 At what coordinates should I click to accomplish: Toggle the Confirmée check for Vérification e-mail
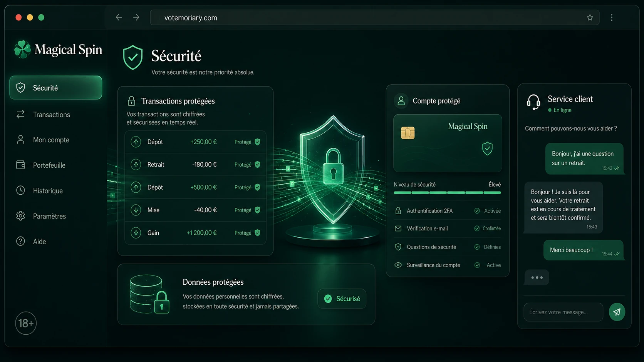click(477, 229)
